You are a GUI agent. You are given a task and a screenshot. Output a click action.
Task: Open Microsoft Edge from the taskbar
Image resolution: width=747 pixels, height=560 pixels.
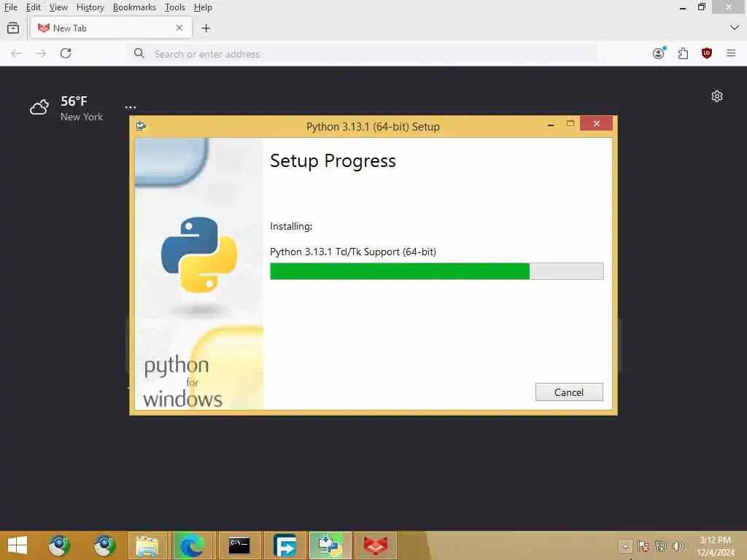193,545
